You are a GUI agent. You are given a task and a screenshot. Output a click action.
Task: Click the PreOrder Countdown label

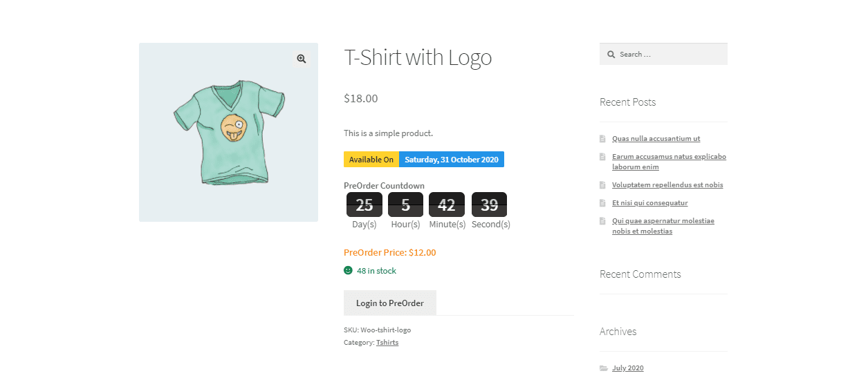pos(384,186)
